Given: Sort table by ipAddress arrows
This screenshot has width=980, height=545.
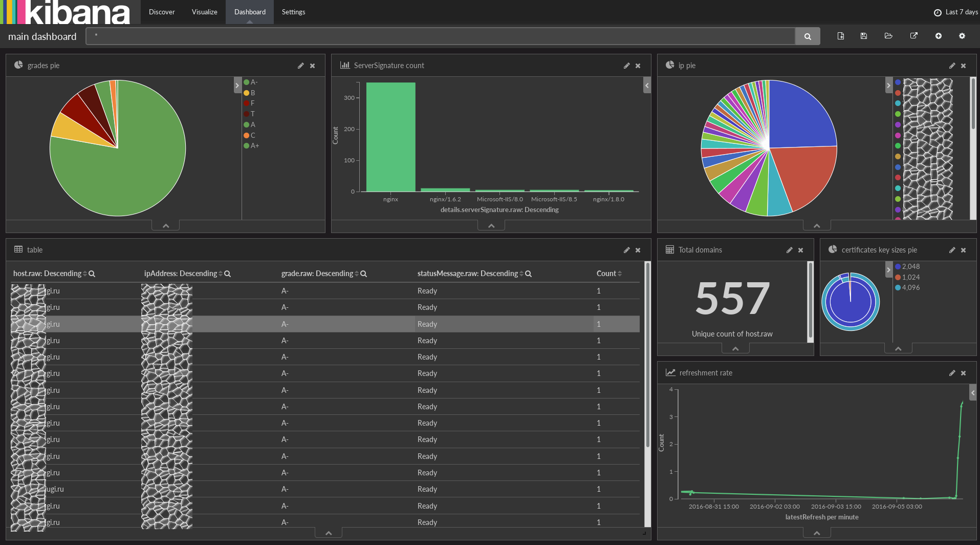Looking at the screenshot, I should point(221,274).
